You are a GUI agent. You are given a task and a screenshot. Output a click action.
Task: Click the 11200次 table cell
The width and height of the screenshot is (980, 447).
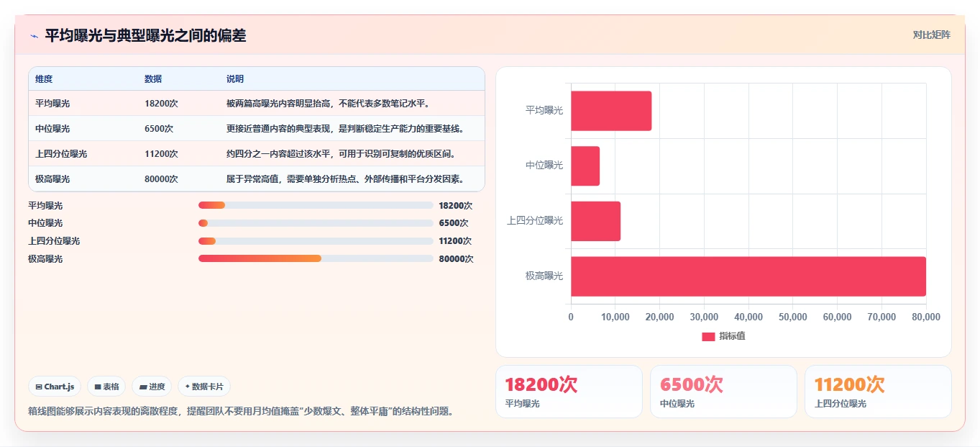161,154
